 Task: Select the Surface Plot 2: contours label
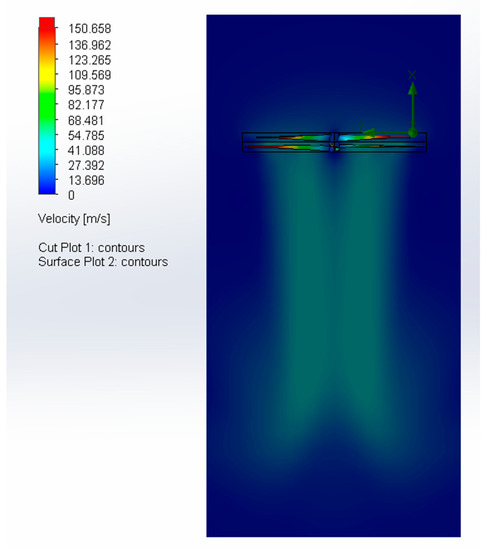[x=103, y=262]
